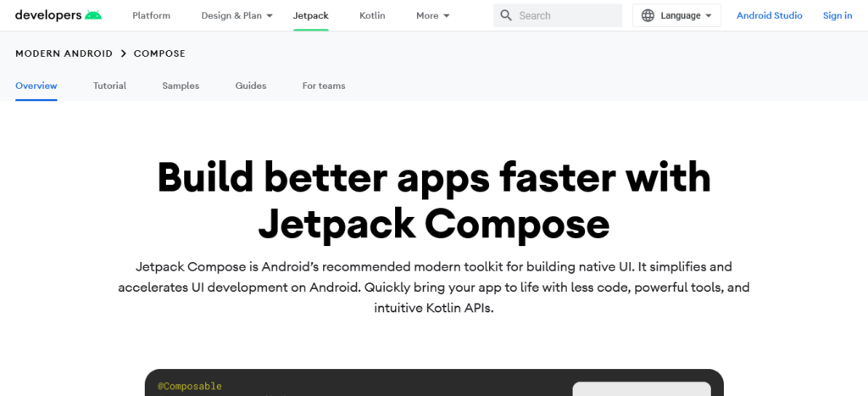Click the Compose breadcrumb
Image resolution: width=868 pixels, height=396 pixels.
click(x=159, y=53)
